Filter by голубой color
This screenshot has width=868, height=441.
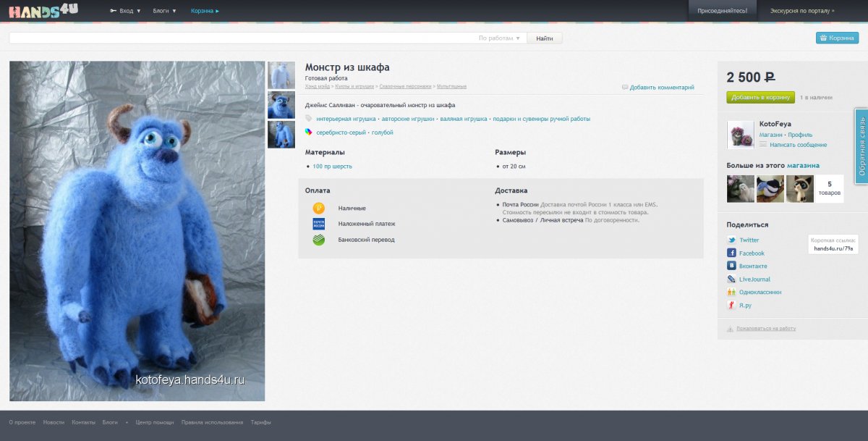tap(383, 133)
